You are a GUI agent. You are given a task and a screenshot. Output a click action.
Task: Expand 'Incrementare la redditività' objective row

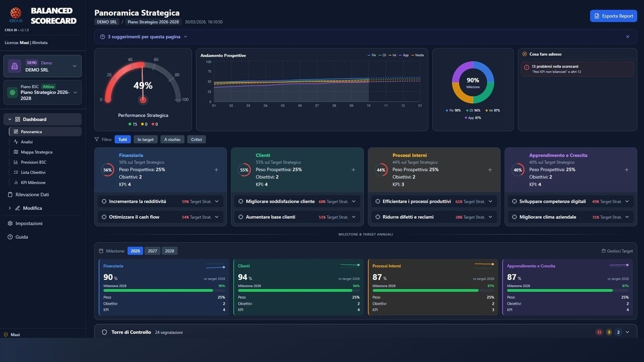pos(217,202)
